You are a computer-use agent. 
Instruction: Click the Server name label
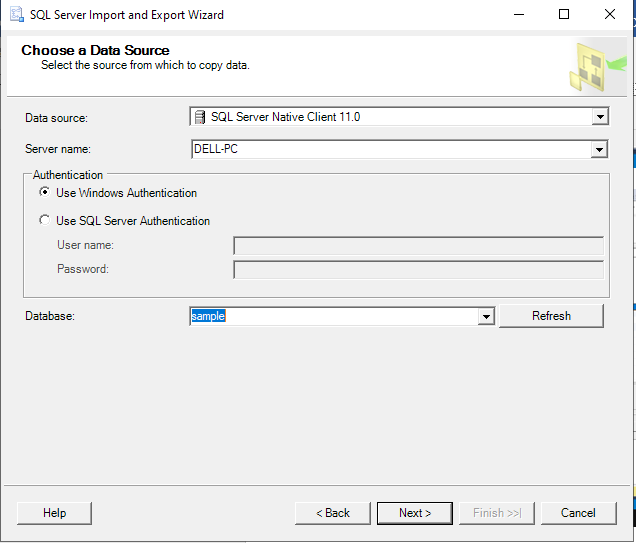pos(58,149)
